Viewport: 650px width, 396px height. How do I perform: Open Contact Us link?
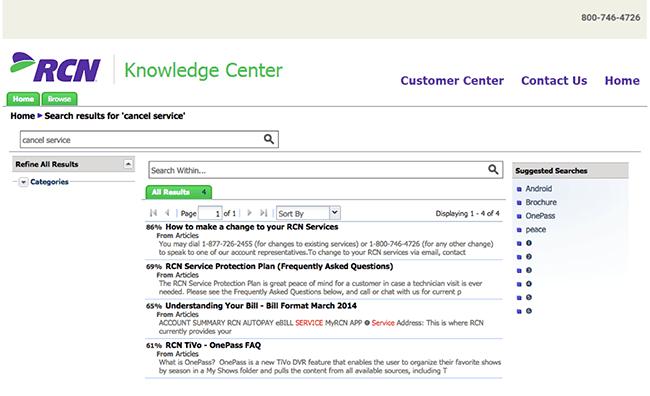coord(554,80)
